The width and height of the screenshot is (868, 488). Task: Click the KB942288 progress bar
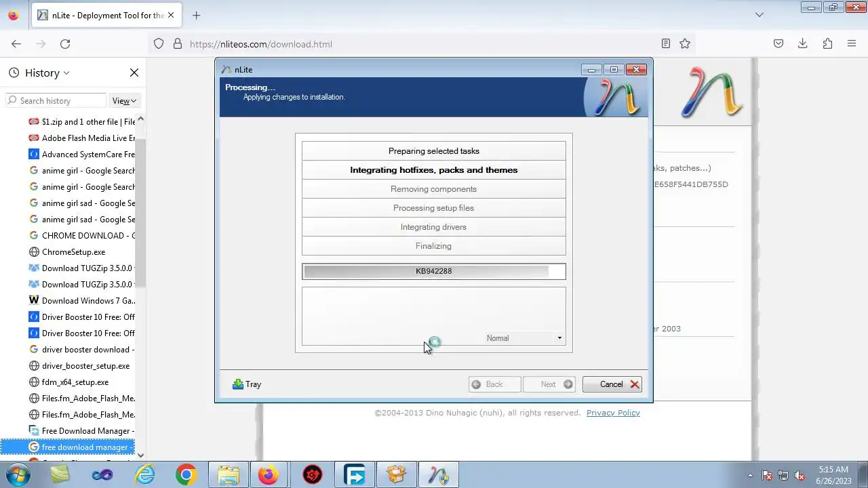click(434, 271)
